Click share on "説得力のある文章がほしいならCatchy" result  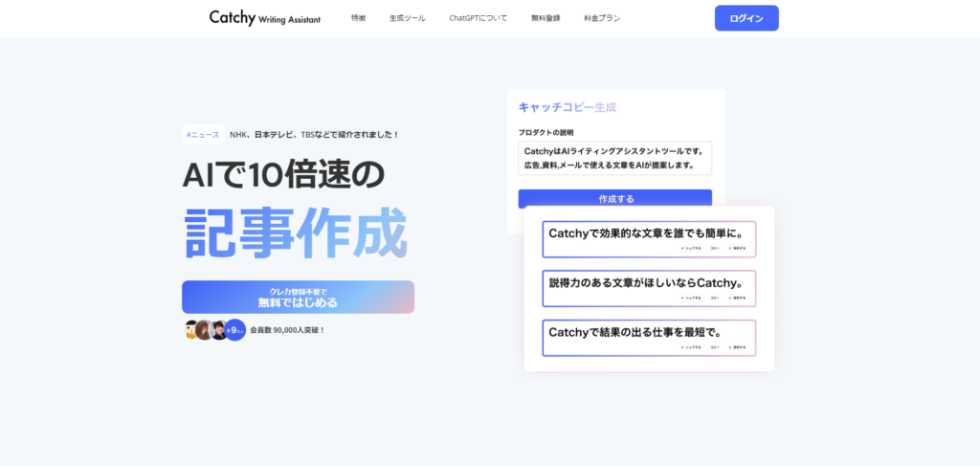click(x=692, y=298)
